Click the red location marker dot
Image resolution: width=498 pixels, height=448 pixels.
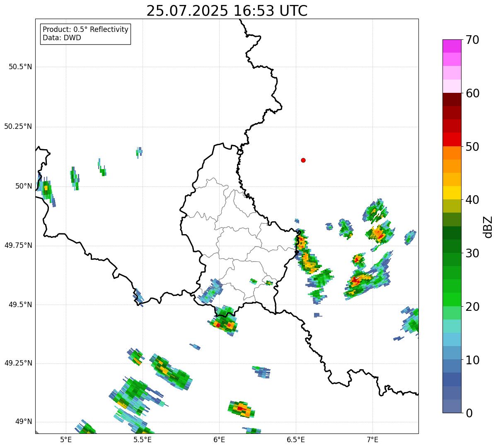coord(303,160)
